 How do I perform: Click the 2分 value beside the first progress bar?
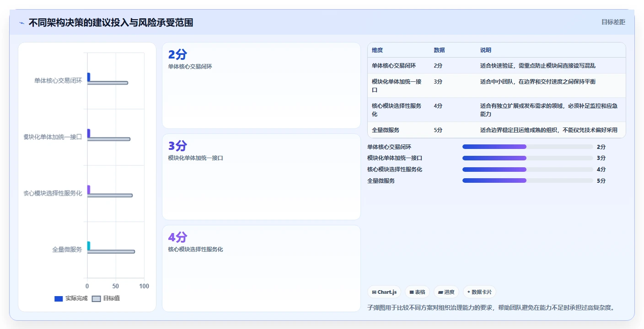pos(601,147)
